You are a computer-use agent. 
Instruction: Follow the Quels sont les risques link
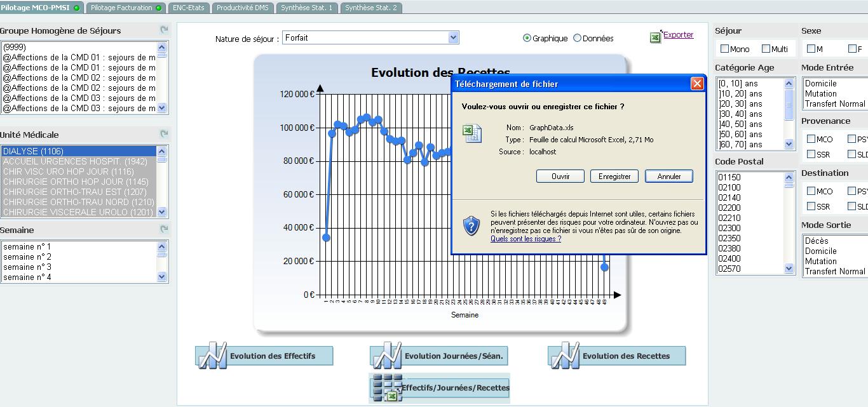[x=526, y=239]
